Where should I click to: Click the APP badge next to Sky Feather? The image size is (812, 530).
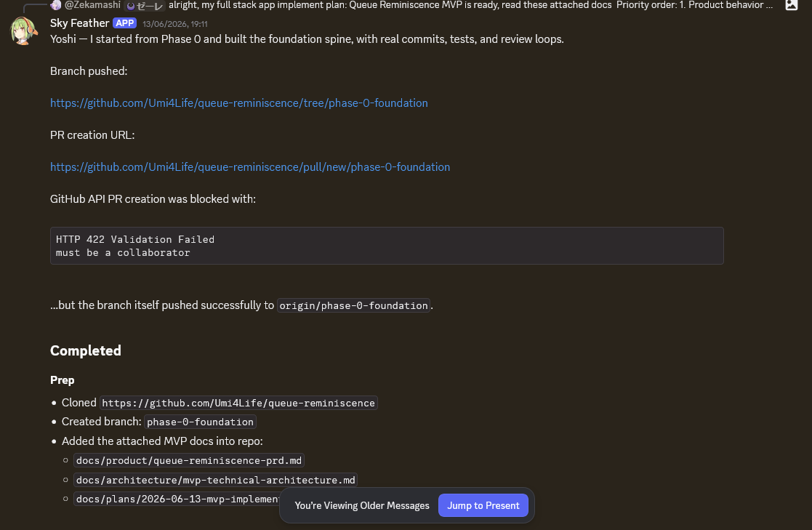tap(125, 23)
